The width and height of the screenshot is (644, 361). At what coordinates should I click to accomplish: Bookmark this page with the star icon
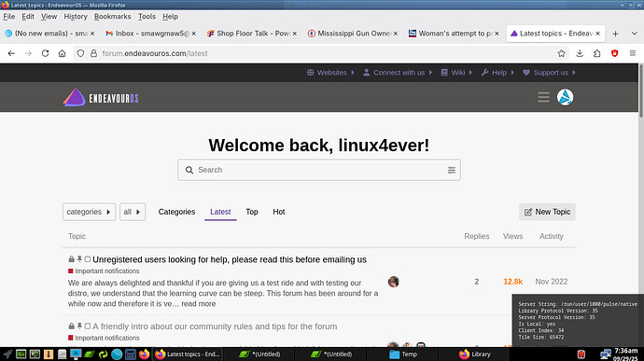tap(562, 53)
